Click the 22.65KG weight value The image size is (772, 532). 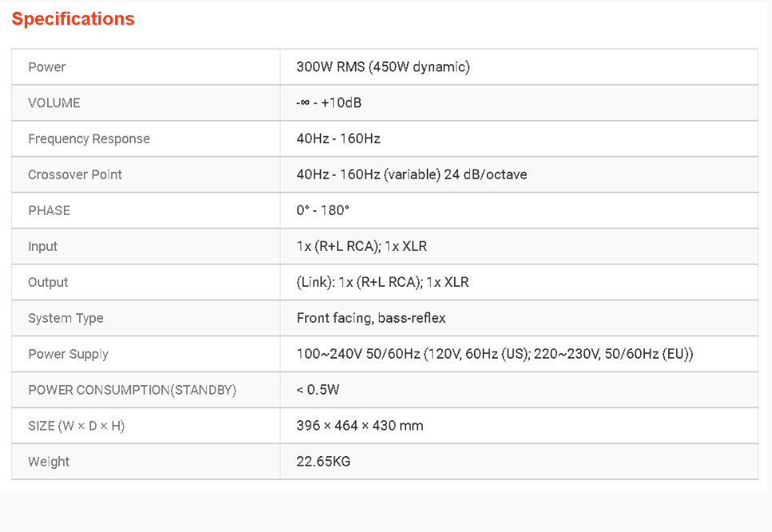pyautogui.click(x=323, y=463)
